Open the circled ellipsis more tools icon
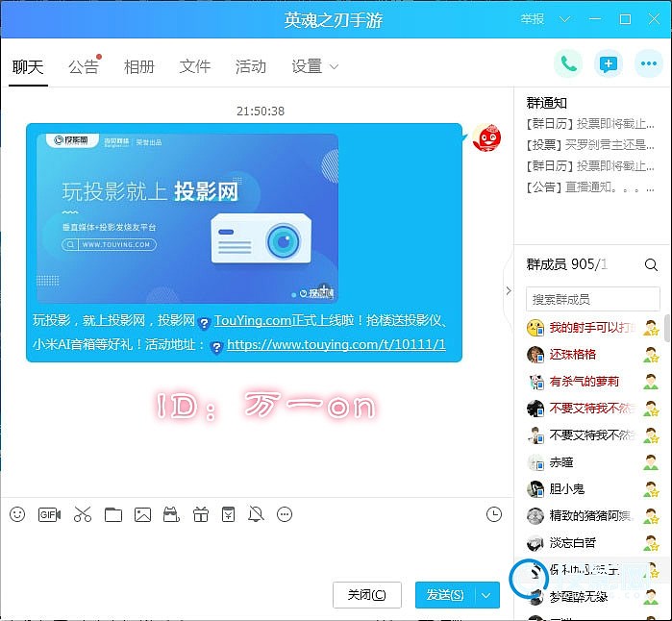The image size is (672, 621). (x=285, y=514)
